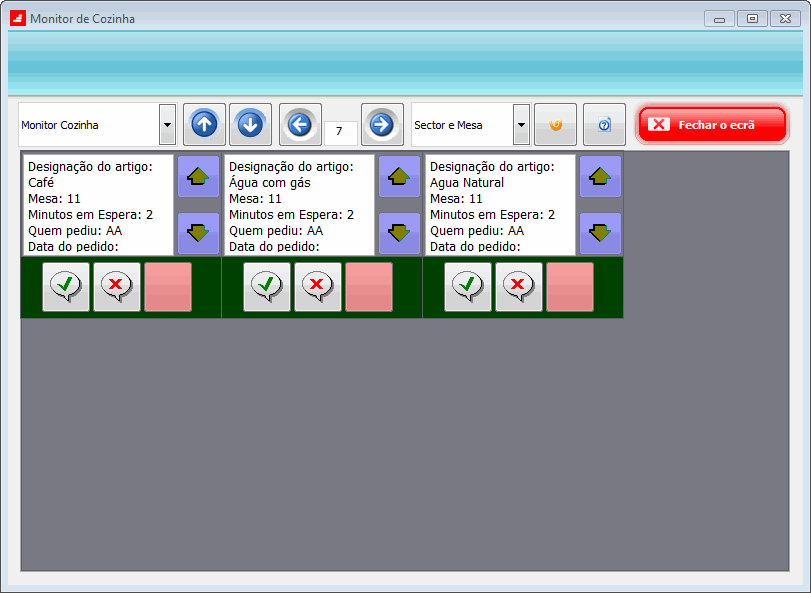Screen dimensions: 811x593
Task: Expand the Sector e Mesa dropdown
Action: [521, 125]
